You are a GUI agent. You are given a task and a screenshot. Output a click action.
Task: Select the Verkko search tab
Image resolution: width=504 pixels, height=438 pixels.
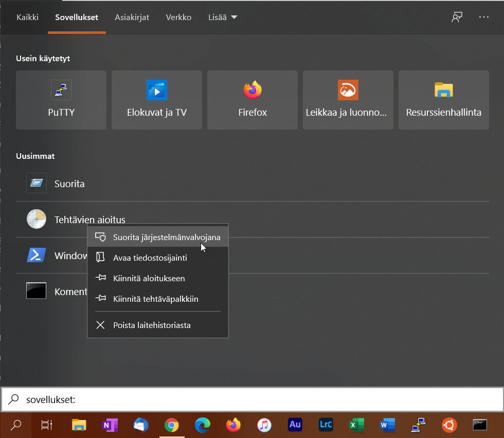178,17
